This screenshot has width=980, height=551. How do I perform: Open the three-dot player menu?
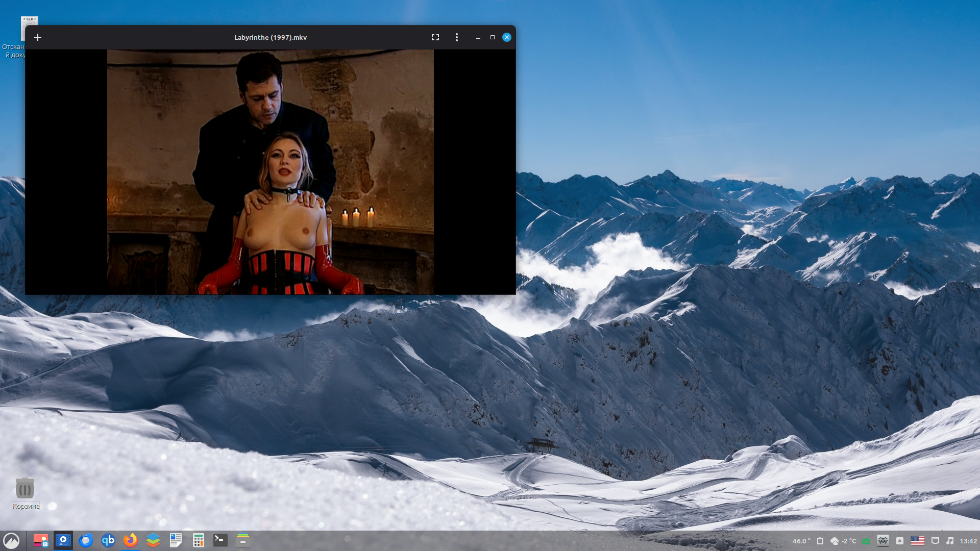tap(457, 37)
